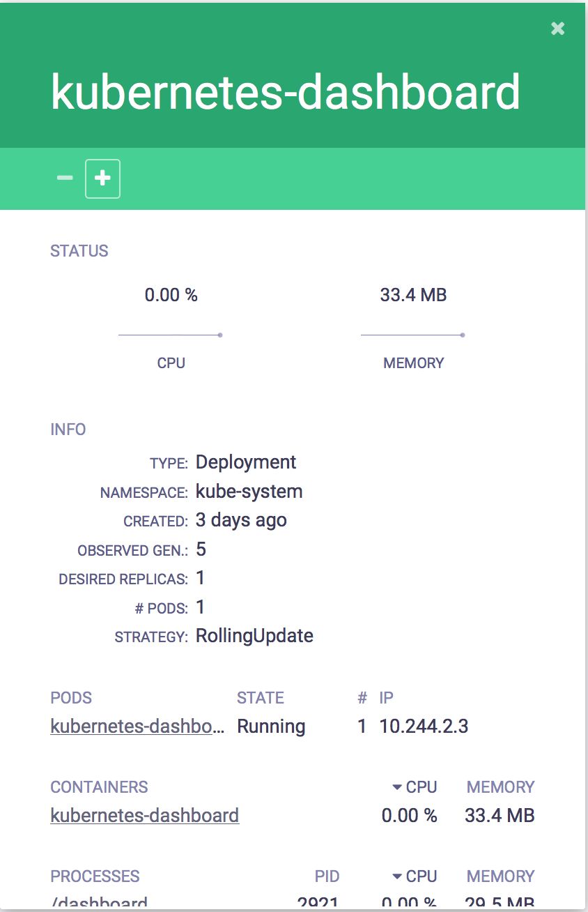588x912 pixels.
Task: Click the 33.4 MB memory status value
Action: click(413, 295)
